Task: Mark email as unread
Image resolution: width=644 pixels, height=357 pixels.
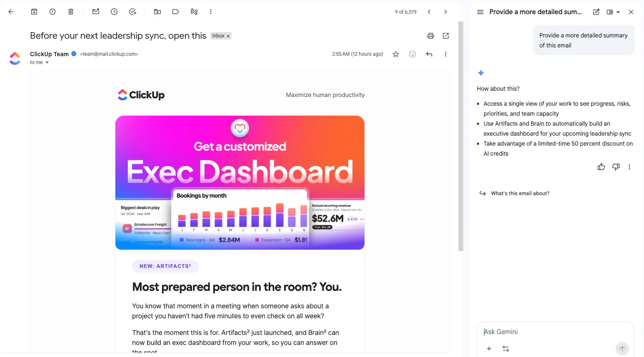Action: click(x=96, y=12)
